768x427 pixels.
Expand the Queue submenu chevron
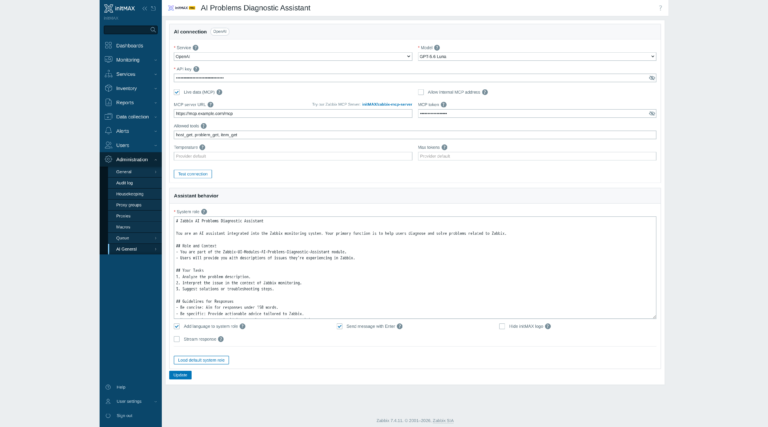[156, 238]
